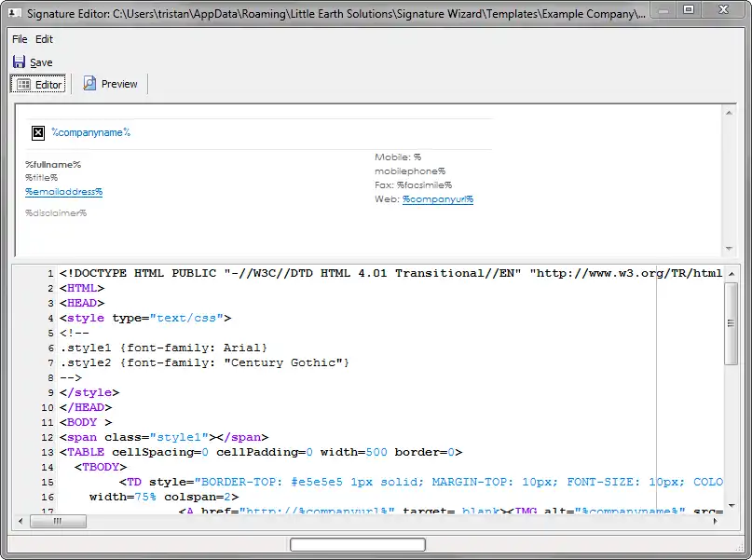Click the style type="text/css" line
The image size is (752, 560).
coord(145,318)
